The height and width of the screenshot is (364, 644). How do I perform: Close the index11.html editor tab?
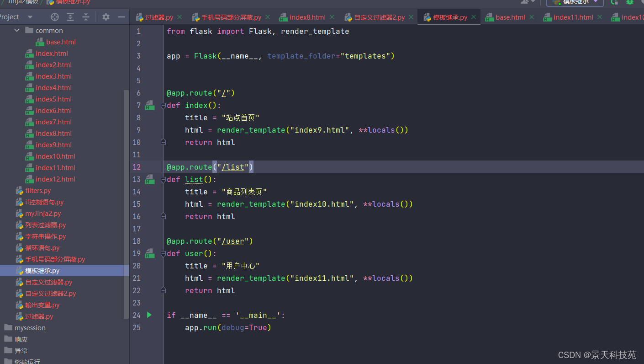pyautogui.click(x=600, y=17)
